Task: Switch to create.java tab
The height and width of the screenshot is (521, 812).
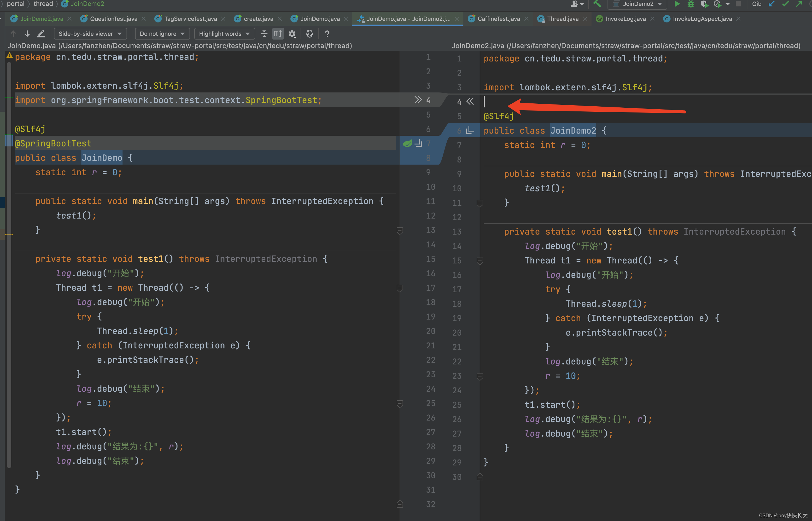Action: (258, 19)
